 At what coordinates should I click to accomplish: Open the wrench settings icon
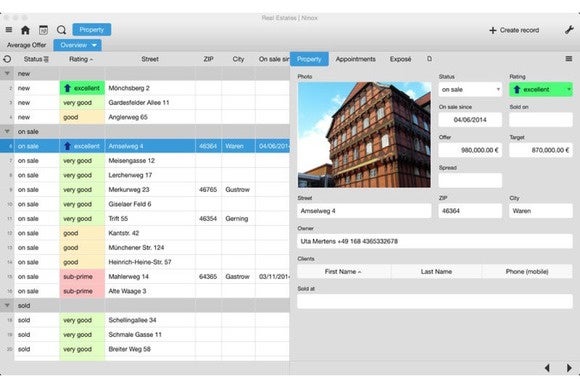569,30
